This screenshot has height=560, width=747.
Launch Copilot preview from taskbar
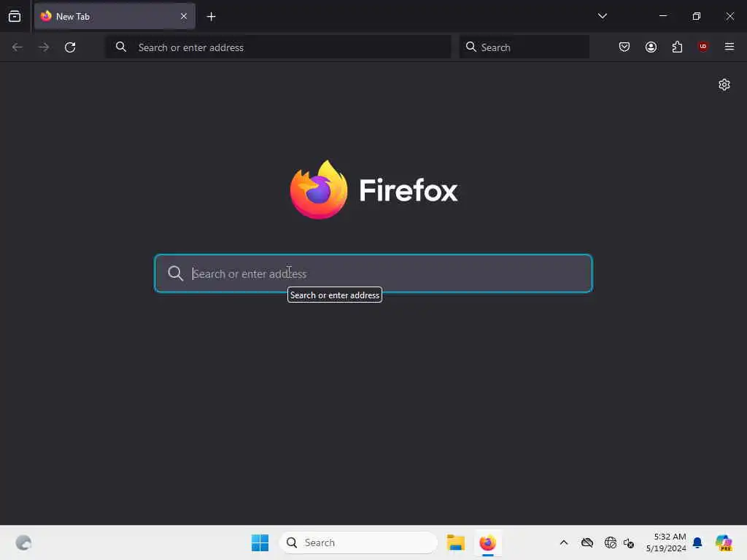[x=724, y=542]
